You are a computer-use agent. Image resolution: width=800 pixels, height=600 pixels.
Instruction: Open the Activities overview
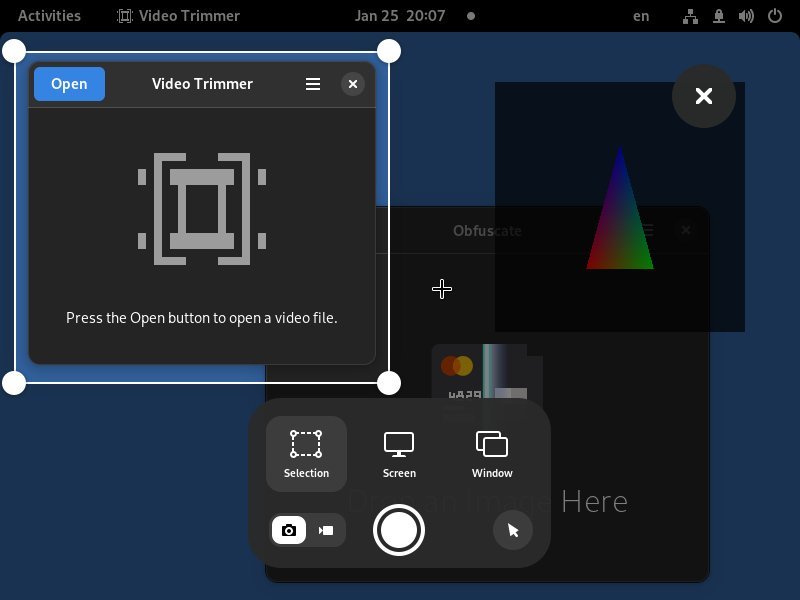pos(47,15)
